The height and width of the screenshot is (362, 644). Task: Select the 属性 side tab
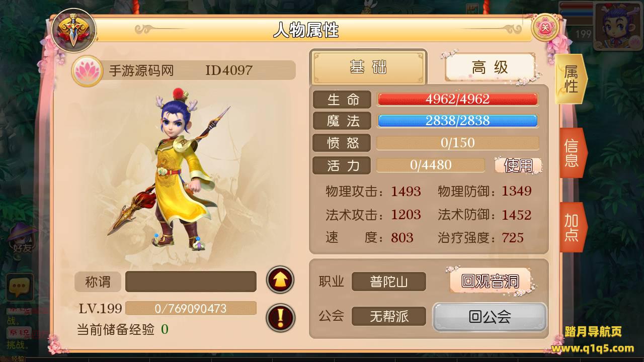click(571, 79)
